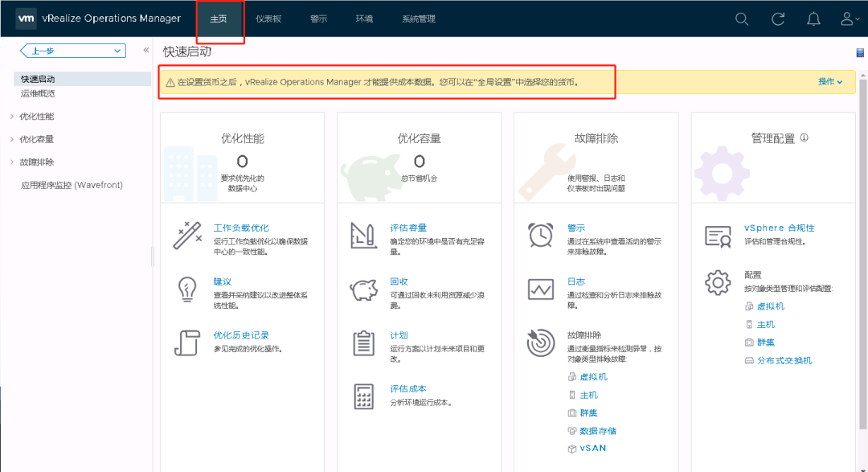Screen dimensions: 868x472
Task: Switch to the 主页 tab
Action: coord(218,18)
